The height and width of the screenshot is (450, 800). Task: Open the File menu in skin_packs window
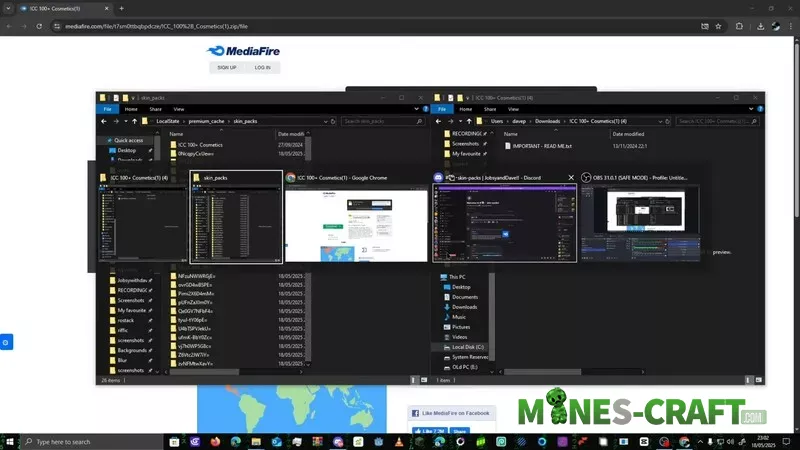click(109, 109)
